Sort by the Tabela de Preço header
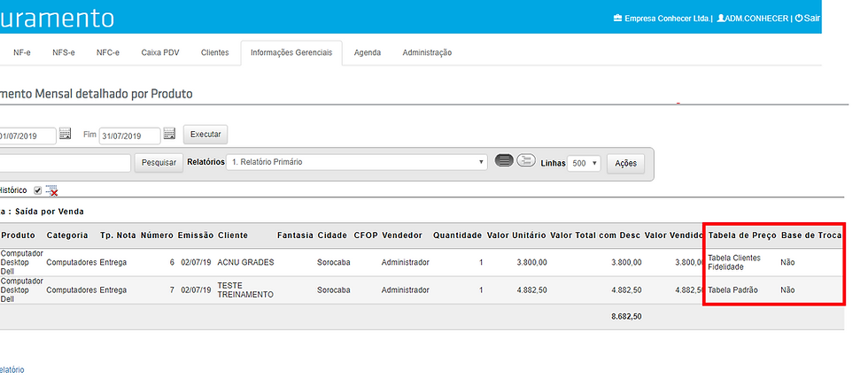 point(742,235)
